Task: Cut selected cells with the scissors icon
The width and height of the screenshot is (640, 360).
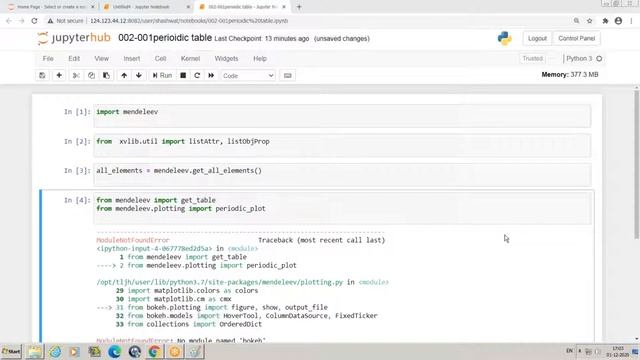Action: (x=76, y=76)
